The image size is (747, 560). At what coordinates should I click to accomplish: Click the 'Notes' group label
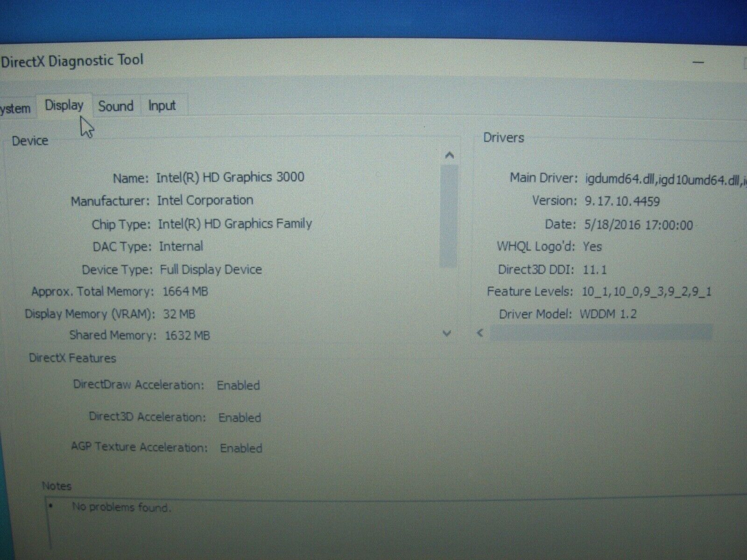click(x=56, y=486)
